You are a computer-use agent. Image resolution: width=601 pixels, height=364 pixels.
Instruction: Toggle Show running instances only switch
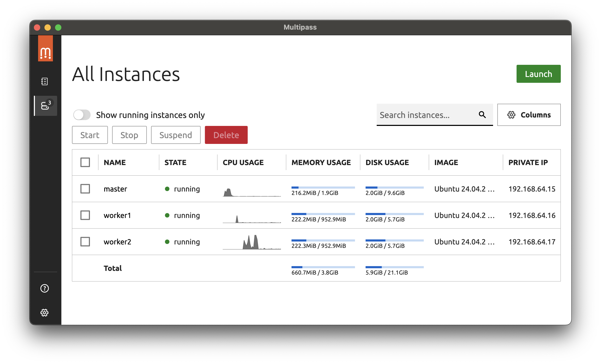82,115
